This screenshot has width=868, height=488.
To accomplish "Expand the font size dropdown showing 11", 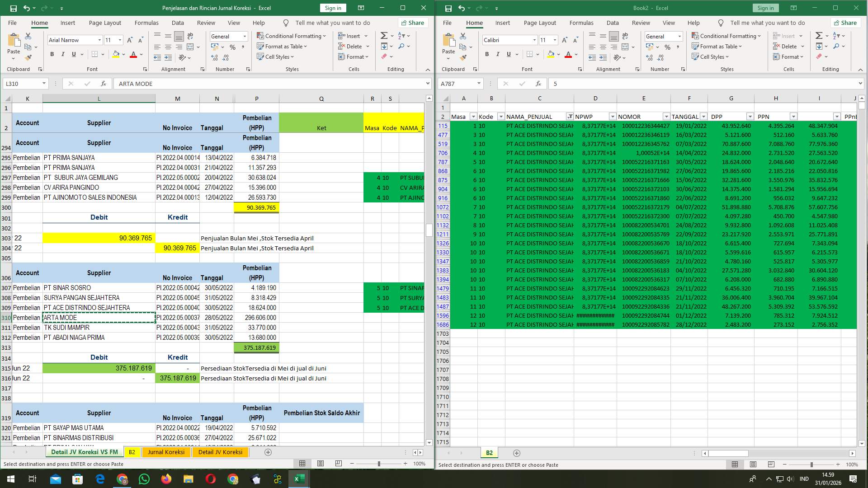I will point(120,40).
